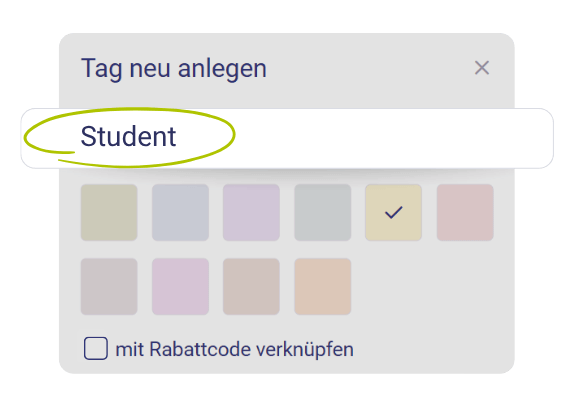Screen dimensions: 574x399
Task: Click the Student tag name input field
Action: click(x=287, y=138)
